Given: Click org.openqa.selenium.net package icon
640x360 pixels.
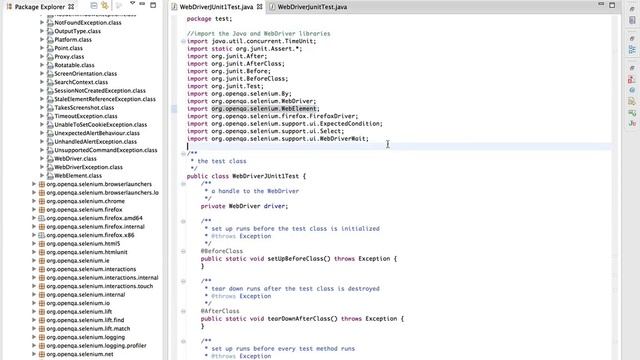Looking at the screenshot, I should [x=42, y=354].
